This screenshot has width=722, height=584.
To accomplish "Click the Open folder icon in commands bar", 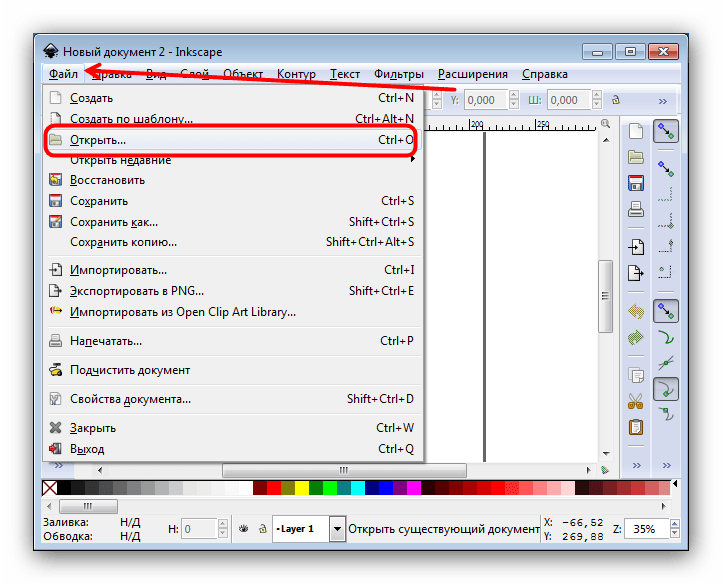I will click(636, 158).
